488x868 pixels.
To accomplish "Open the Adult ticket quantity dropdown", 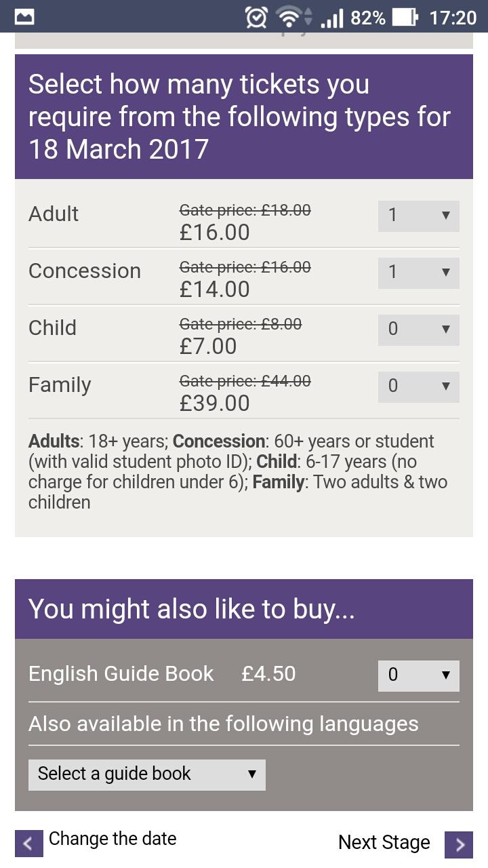I will coord(419,216).
